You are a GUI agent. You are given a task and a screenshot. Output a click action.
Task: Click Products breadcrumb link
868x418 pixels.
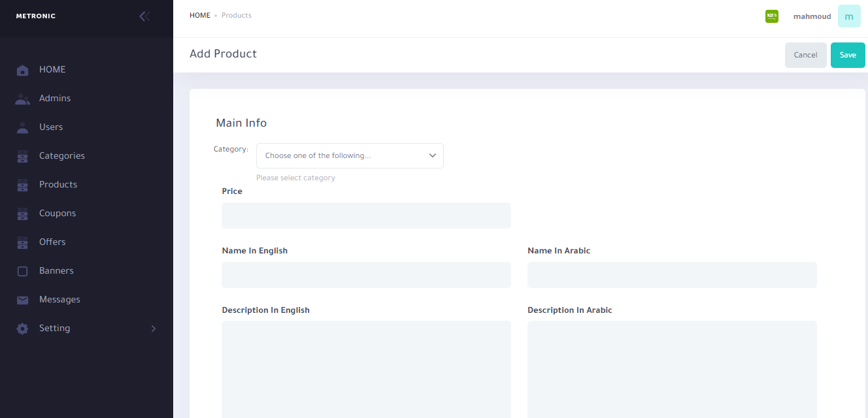pyautogui.click(x=237, y=16)
